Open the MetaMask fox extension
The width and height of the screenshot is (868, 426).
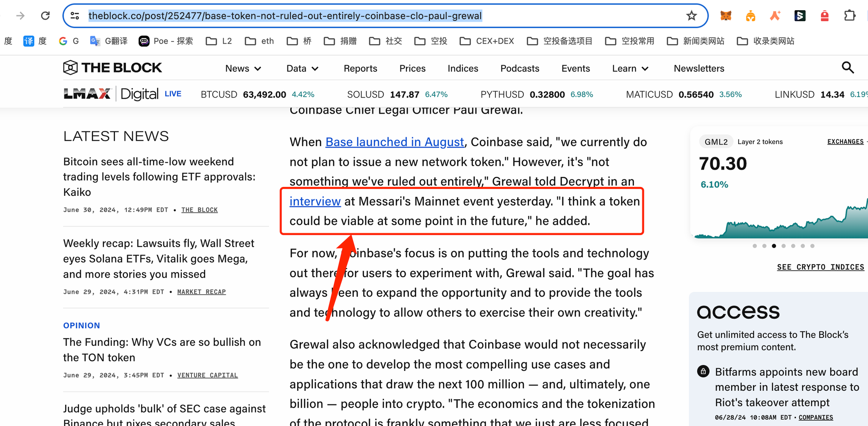coord(726,16)
